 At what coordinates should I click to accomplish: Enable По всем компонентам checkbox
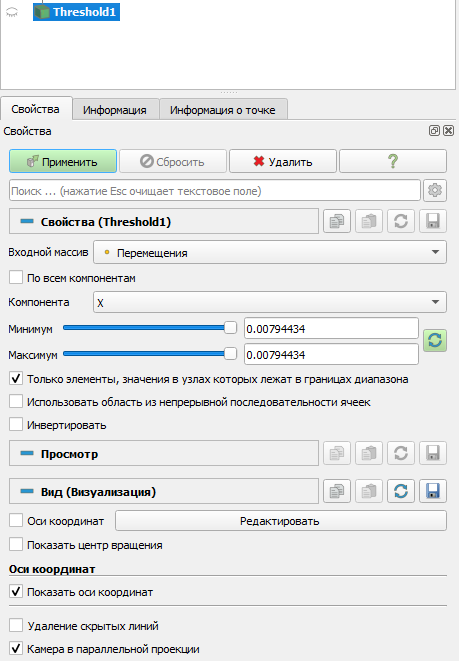[16, 278]
